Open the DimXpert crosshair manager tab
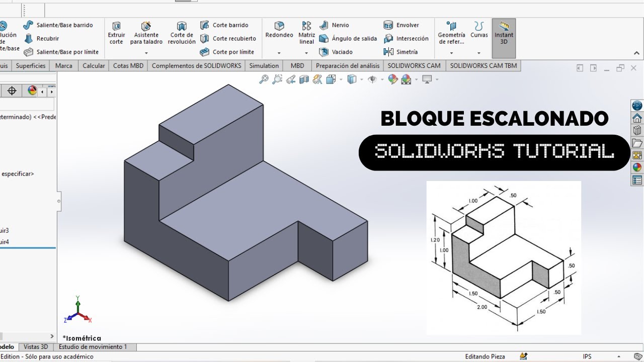The height and width of the screenshot is (362, 644). pos(12,90)
